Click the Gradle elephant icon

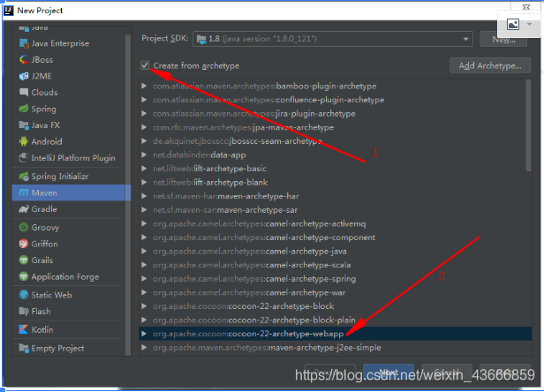coord(24,209)
